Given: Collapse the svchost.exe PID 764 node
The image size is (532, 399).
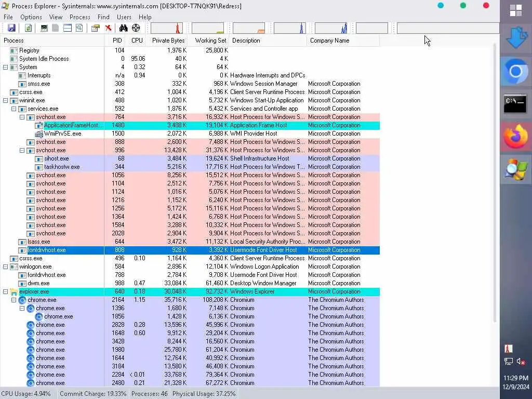Looking at the screenshot, I should click(x=22, y=117).
